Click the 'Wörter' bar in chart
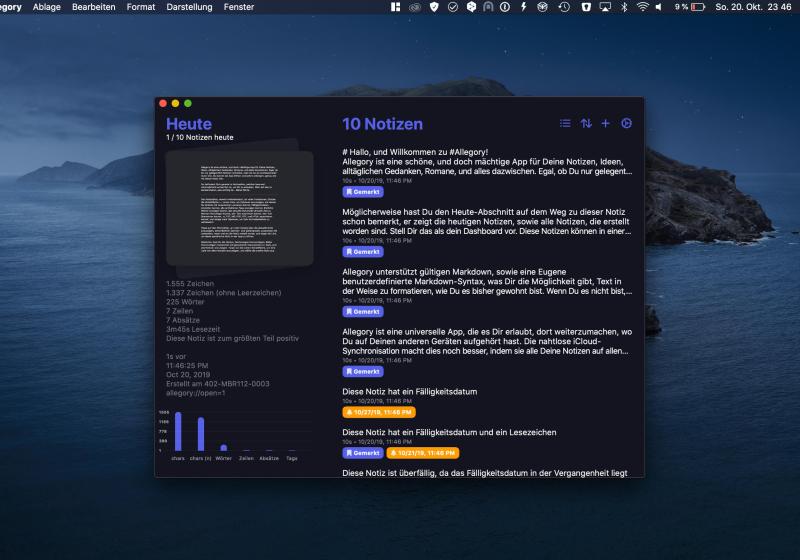This screenshot has width=800, height=560. (x=223, y=448)
